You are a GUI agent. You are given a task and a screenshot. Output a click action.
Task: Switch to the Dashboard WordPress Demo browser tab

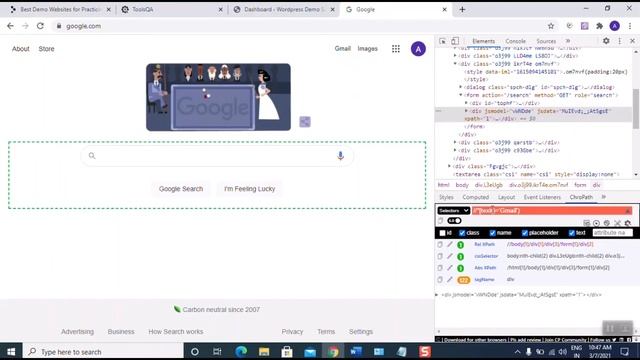click(x=284, y=9)
